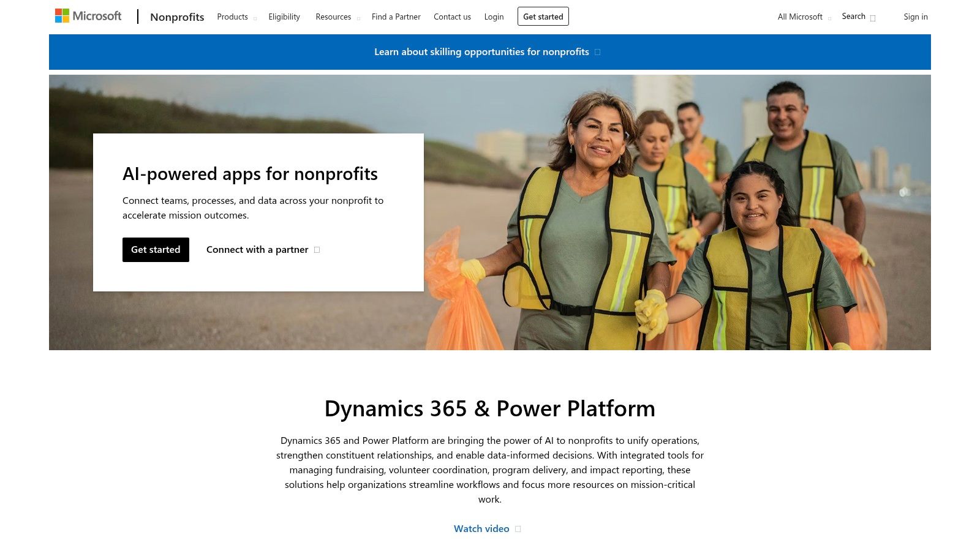980x551 pixels.
Task: Select Find a Partner in the navigation
Action: pyautogui.click(x=396, y=17)
